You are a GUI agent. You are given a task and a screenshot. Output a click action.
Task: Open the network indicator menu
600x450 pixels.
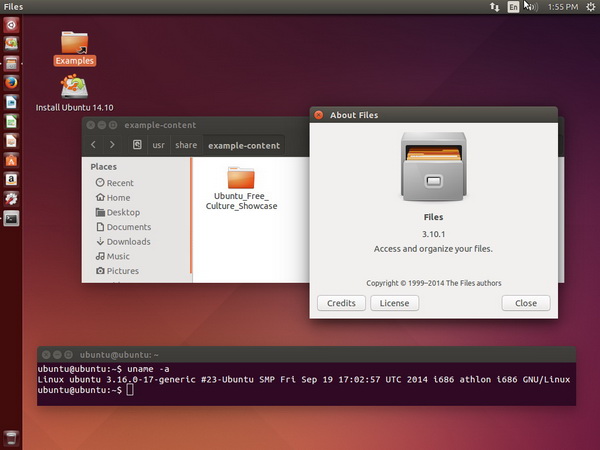(x=494, y=7)
